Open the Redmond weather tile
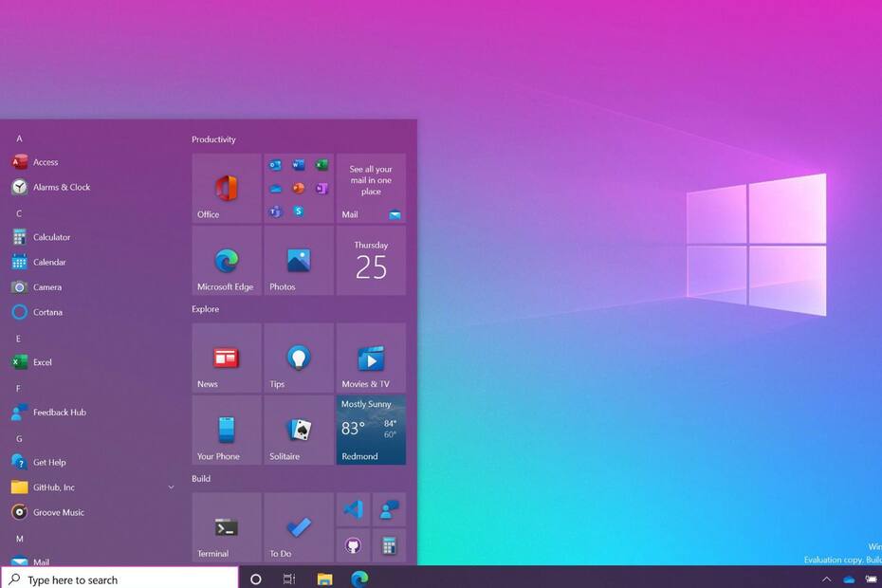 [371, 430]
